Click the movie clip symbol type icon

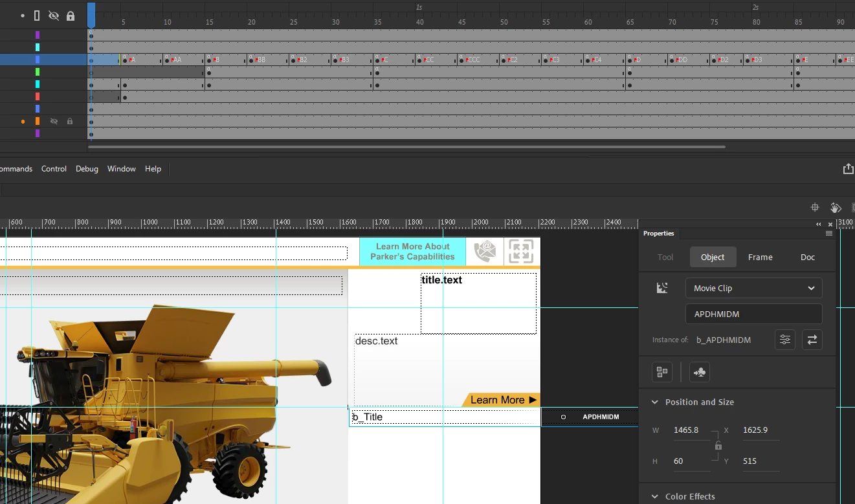662,288
